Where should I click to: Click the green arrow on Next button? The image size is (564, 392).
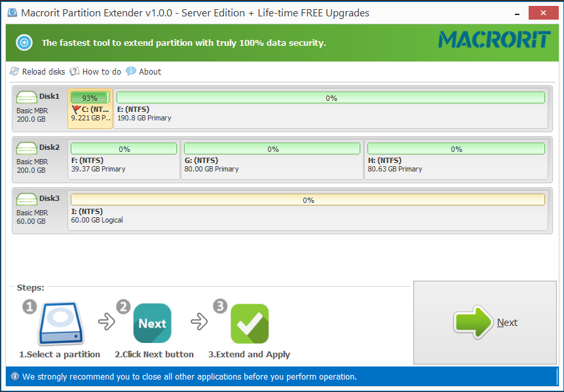pyautogui.click(x=473, y=322)
